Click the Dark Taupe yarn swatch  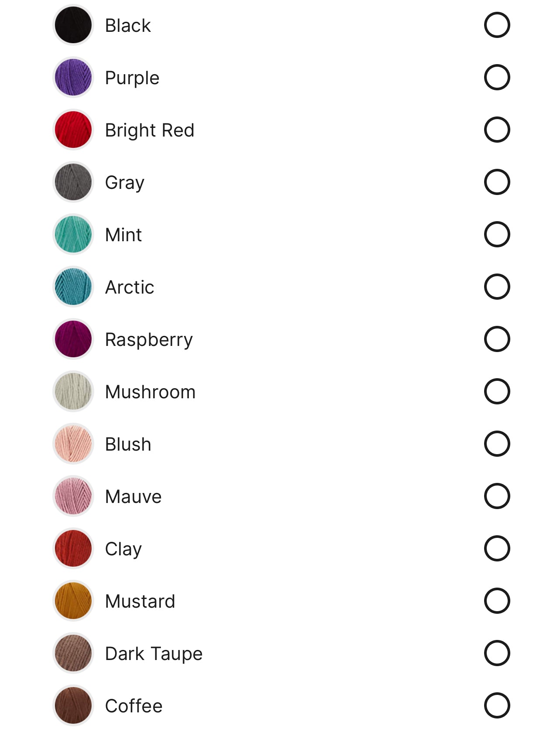(x=73, y=653)
